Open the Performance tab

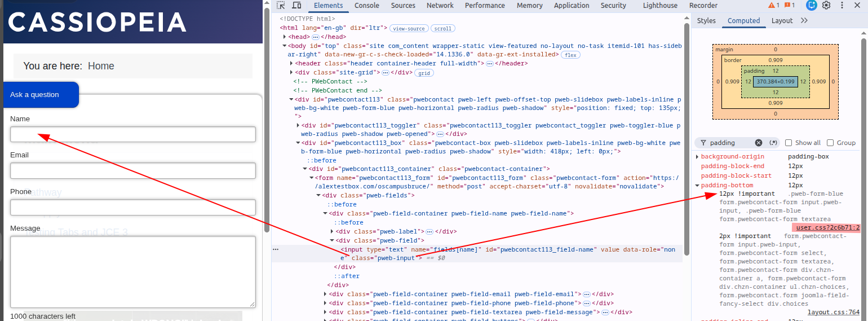(x=485, y=6)
